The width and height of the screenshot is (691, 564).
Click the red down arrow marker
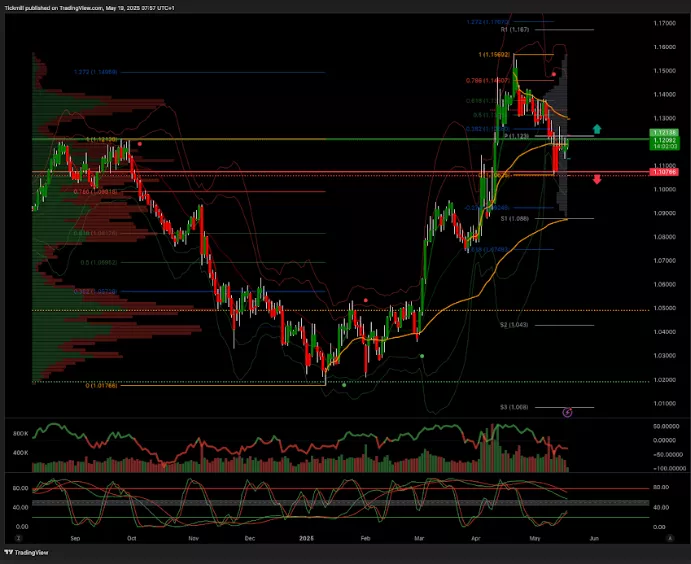coord(597,179)
